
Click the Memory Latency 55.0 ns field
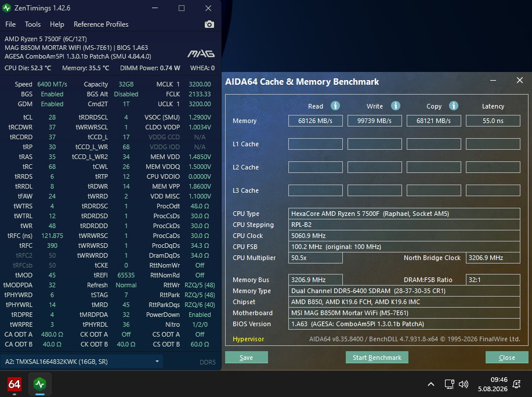493,121
